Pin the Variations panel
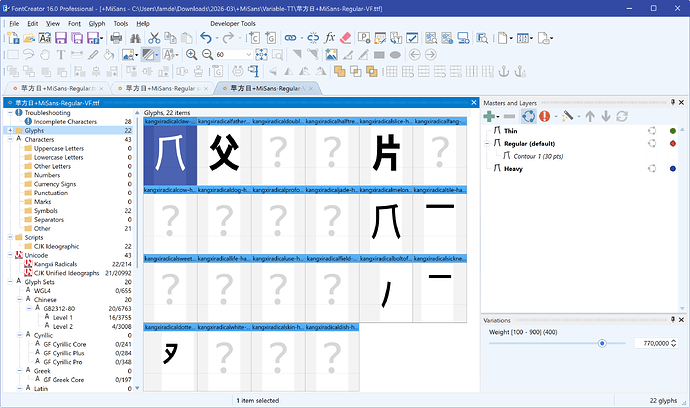The height and width of the screenshot is (408, 690). coord(672,320)
